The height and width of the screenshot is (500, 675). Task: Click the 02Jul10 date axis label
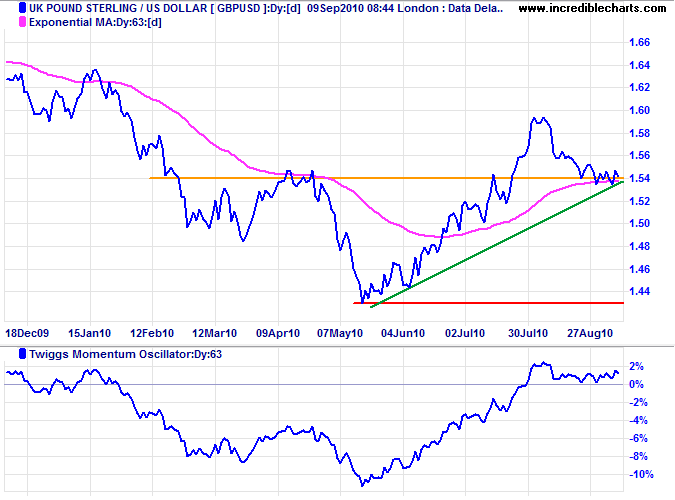tap(465, 333)
